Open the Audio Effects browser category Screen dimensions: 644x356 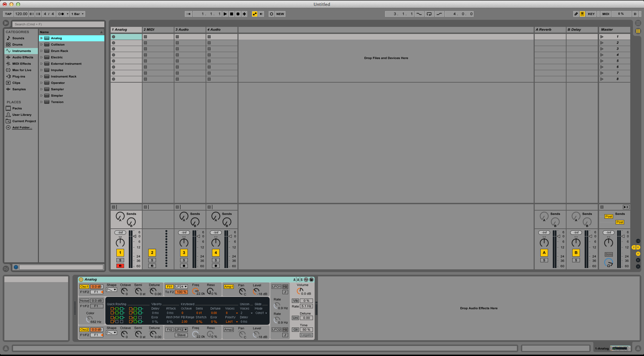[x=22, y=57]
